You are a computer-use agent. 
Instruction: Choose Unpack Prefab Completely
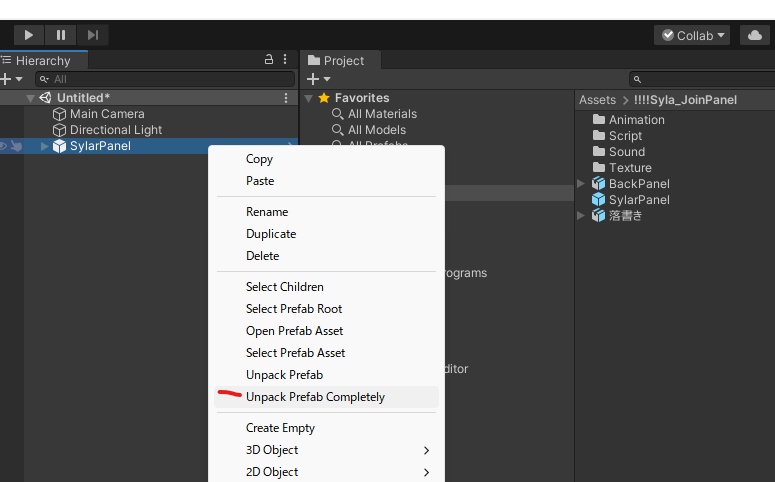click(315, 397)
